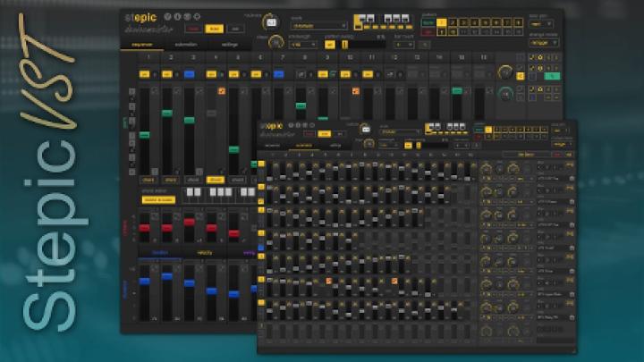Click the green knob right of step 16
Screen dimensions: 644x362
click(x=505, y=94)
